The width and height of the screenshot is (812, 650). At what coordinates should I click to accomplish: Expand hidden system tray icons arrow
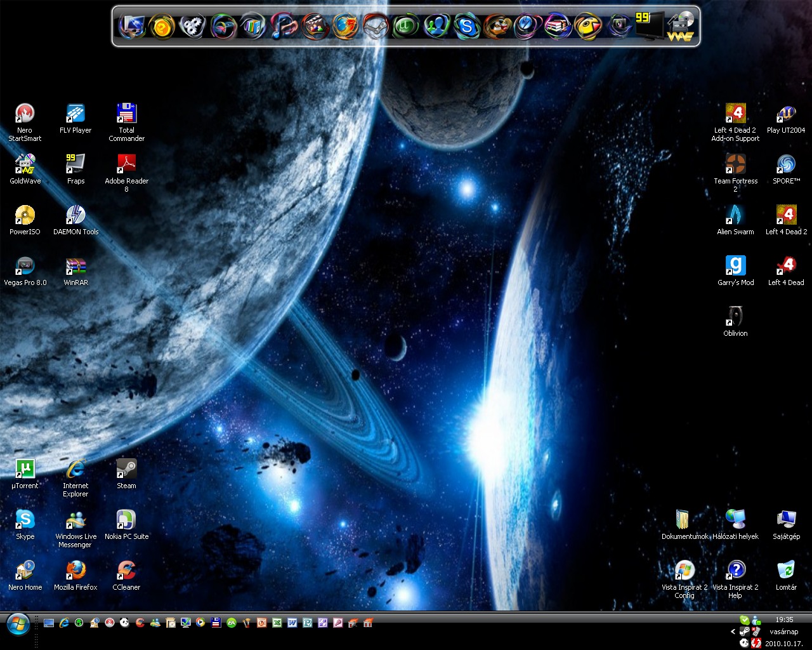[x=733, y=632]
